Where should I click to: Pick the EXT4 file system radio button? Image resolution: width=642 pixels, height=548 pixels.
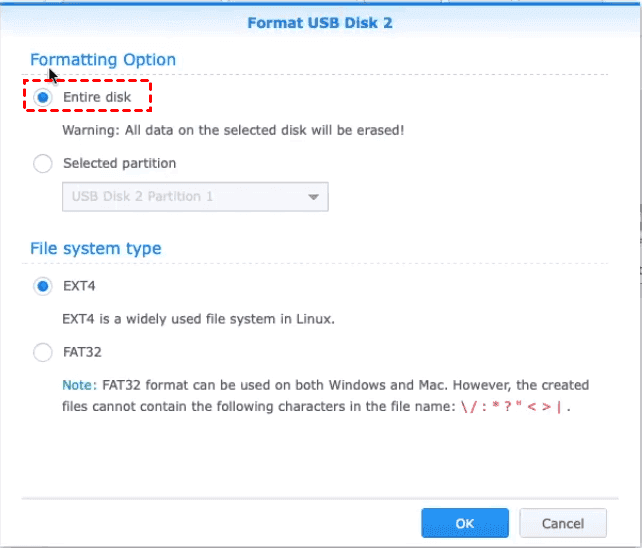pyautogui.click(x=43, y=287)
